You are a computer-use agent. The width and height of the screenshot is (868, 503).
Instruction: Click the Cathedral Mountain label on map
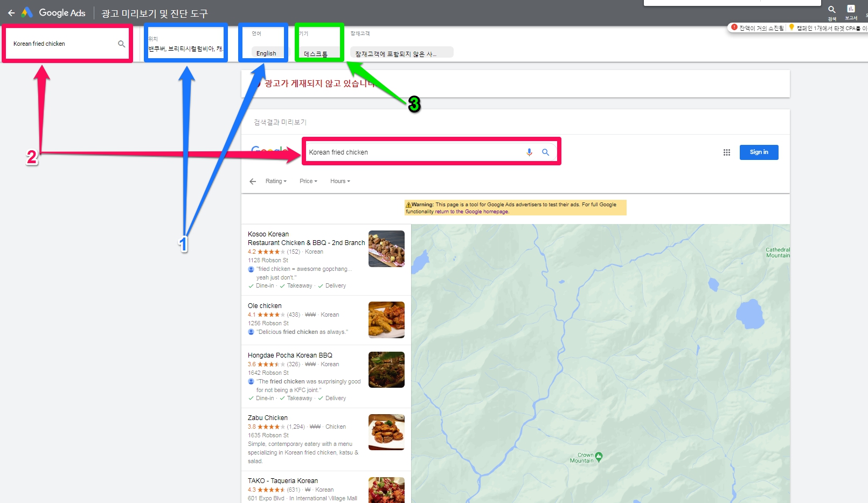pos(777,253)
